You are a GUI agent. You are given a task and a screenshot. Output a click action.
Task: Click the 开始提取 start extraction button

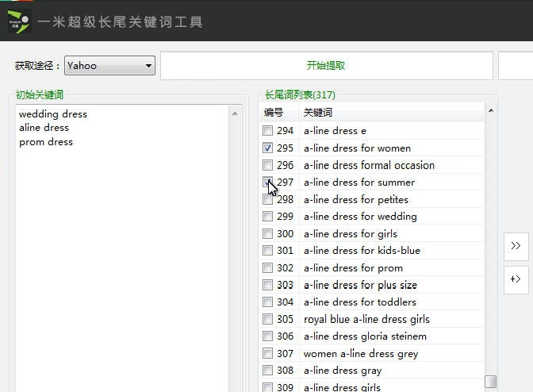click(326, 66)
